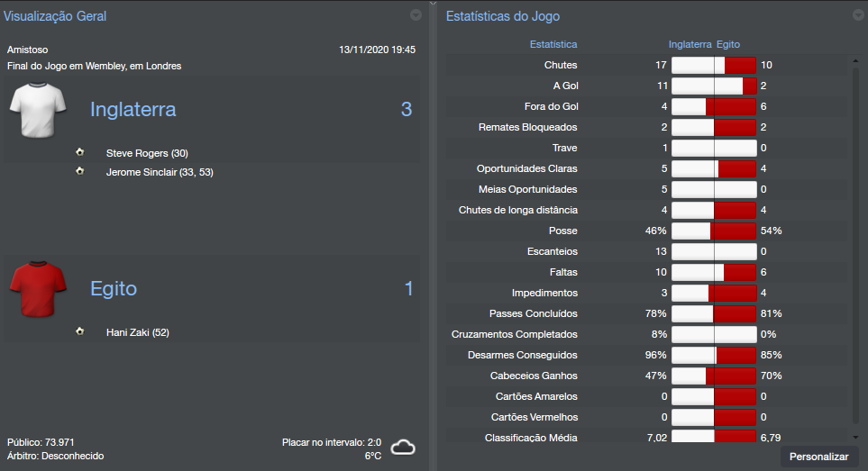The image size is (868, 471).
Task: Click the Chutes comparison bar
Action: tap(714, 65)
